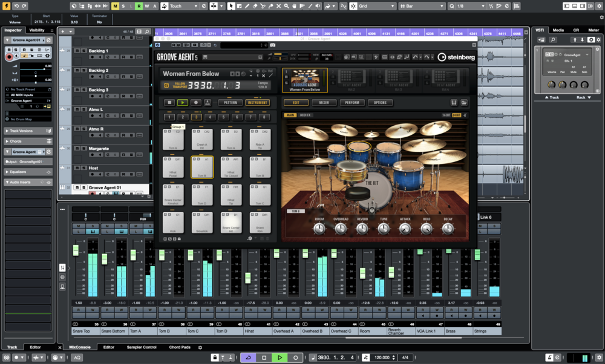Image resolution: width=605 pixels, height=364 pixels.
Task: Open the Groove Agent OPTIONS page
Action: pyautogui.click(x=380, y=102)
